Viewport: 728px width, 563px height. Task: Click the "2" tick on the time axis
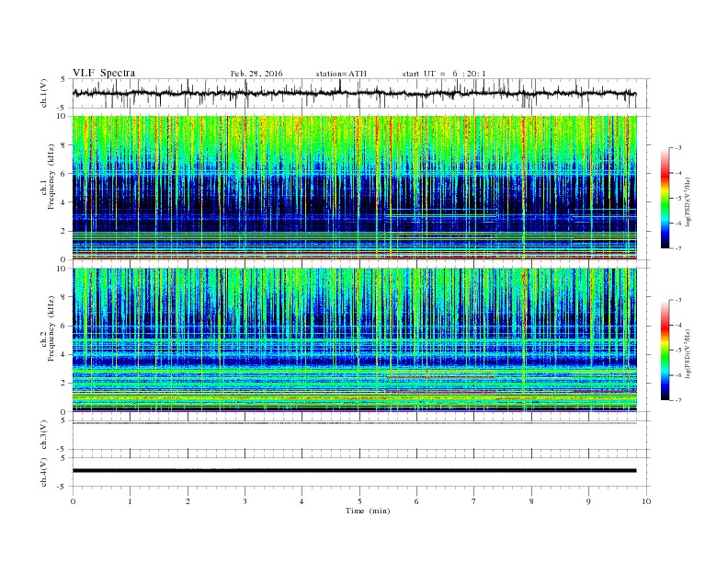[188, 501]
